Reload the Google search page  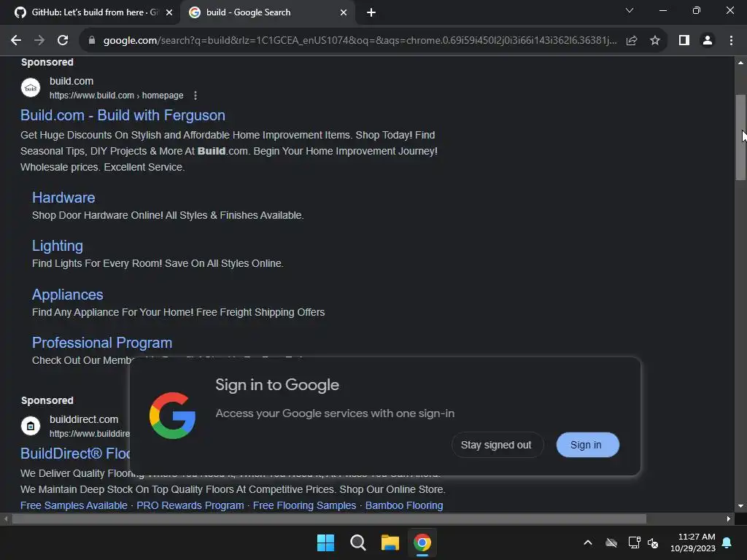pyautogui.click(x=63, y=41)
